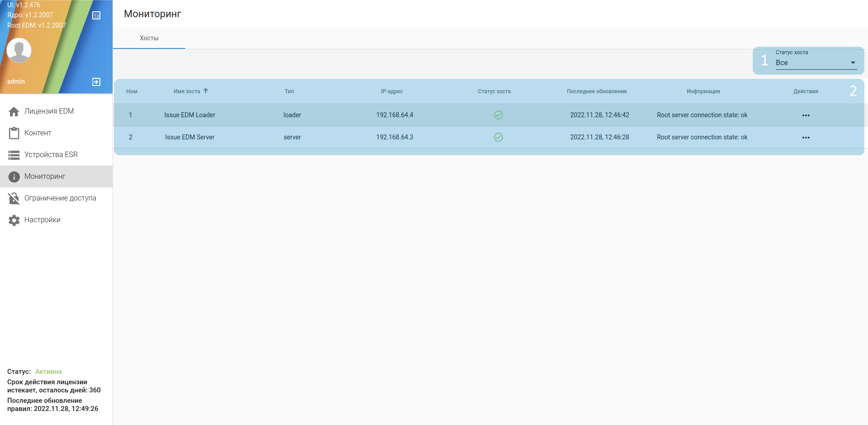Click the gear icon beside Настройки
The height and width of the screenshot is (425, 868).
(14, 220)
